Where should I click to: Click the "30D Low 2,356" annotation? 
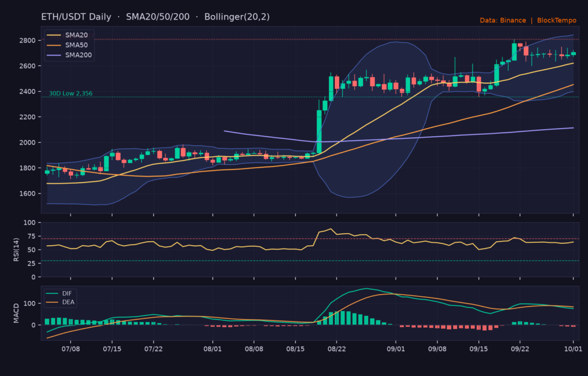tap(71, 94)
